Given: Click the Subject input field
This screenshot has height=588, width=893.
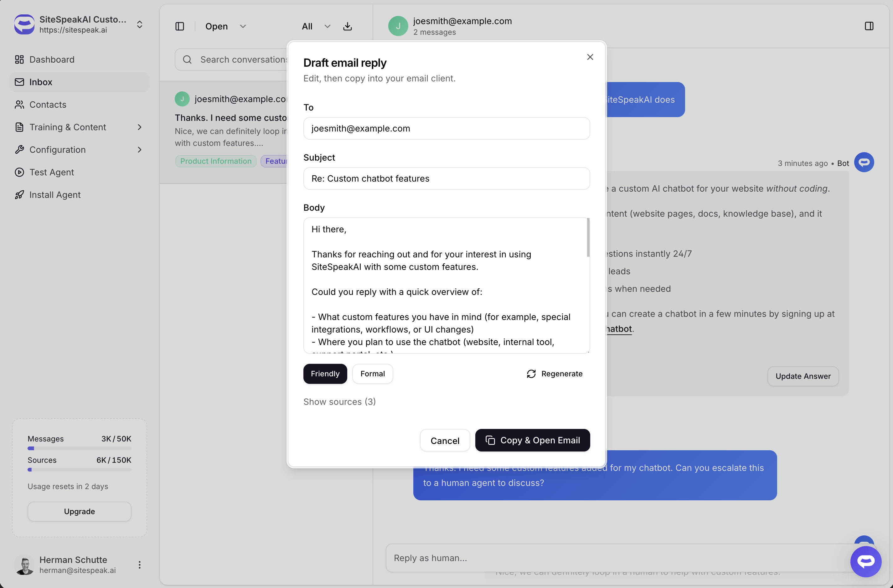Looking at the screenshot, I should [447, 178].
